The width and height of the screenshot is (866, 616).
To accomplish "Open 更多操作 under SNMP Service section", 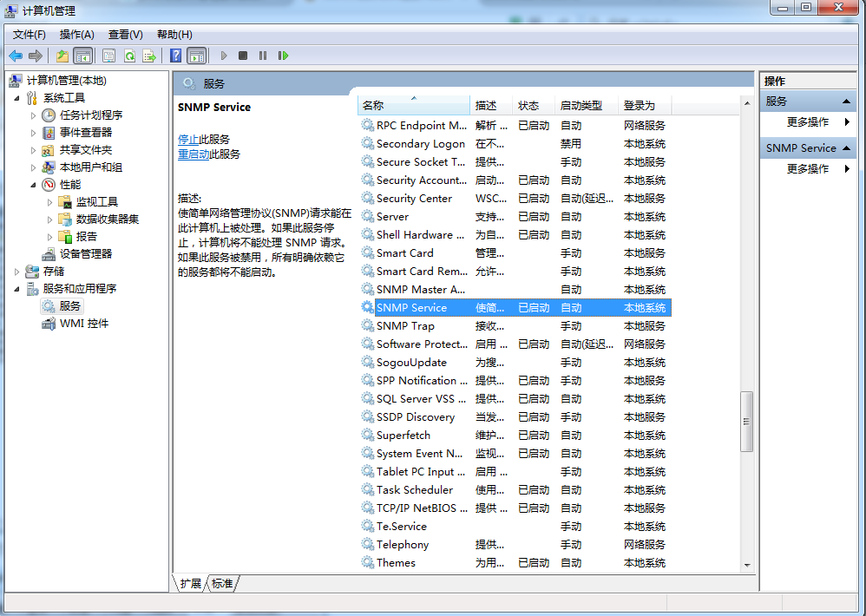I will click(808, 169).
